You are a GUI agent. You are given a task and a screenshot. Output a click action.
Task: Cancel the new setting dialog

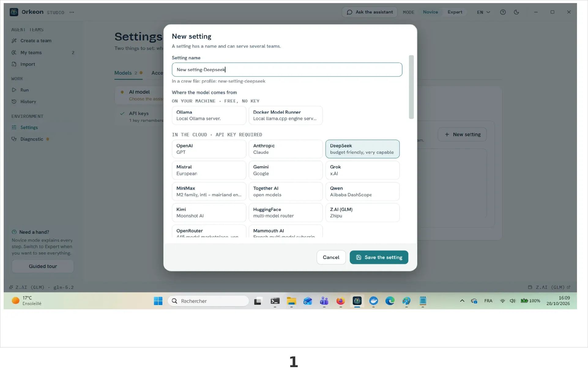(x=331, y=257)
